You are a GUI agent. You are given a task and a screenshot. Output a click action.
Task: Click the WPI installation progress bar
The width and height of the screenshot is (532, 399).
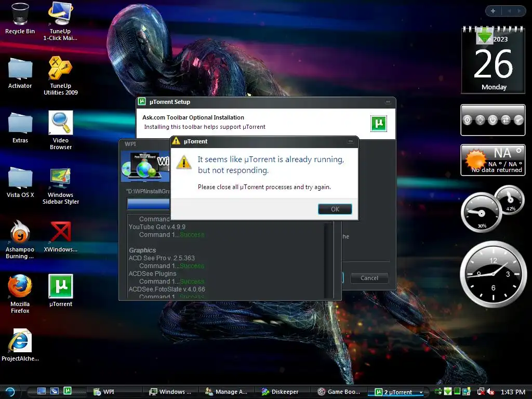148,204
